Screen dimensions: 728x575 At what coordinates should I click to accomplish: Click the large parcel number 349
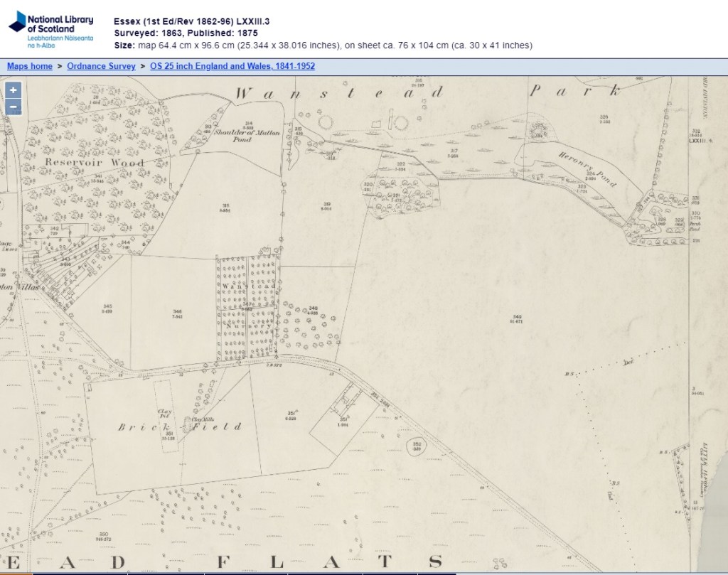tap(517, 318)
